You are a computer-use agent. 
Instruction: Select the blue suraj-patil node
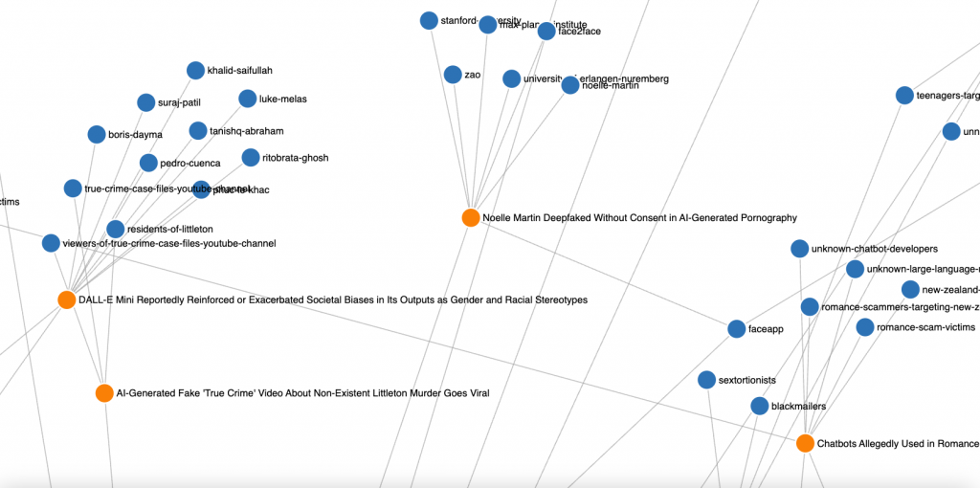pyautogui.click(x=146, y=102)
